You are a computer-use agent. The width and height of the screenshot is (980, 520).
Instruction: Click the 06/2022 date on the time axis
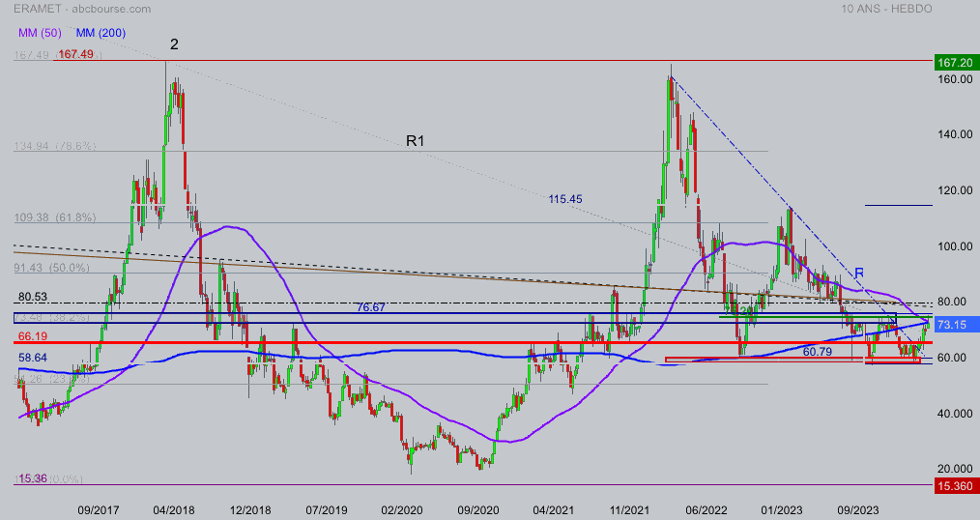click(x=706, y=510)
